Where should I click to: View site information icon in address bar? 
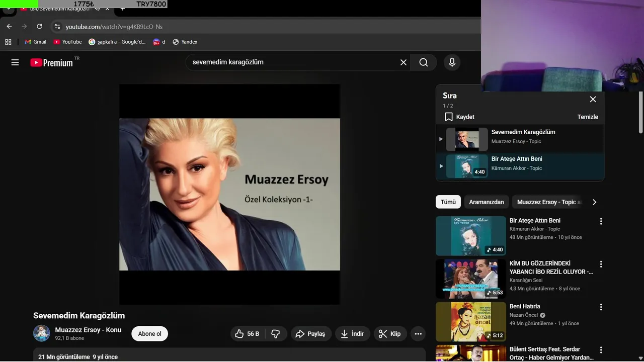57,27
